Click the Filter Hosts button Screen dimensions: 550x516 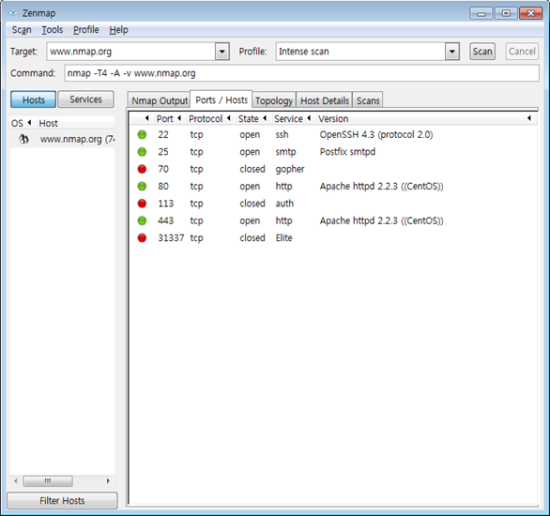click(62, 501)
